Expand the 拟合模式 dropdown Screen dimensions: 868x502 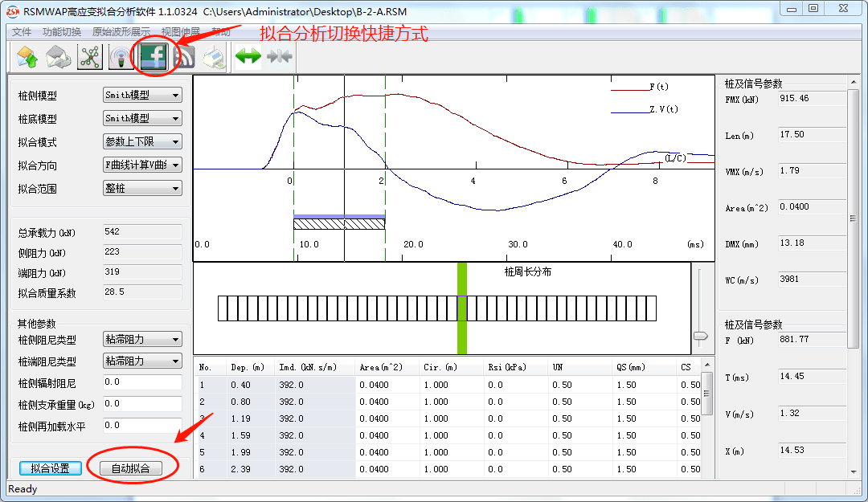point(175,141)
